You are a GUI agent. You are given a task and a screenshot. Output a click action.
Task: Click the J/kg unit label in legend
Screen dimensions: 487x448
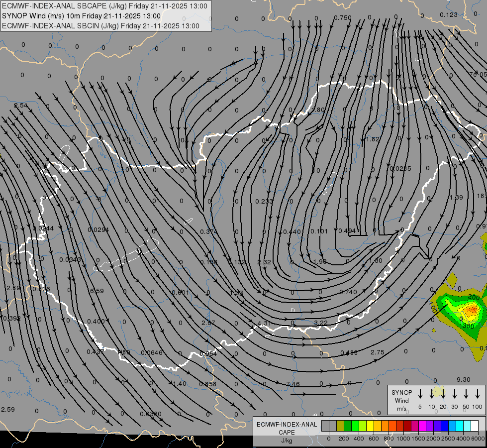[x=287, y=441]
